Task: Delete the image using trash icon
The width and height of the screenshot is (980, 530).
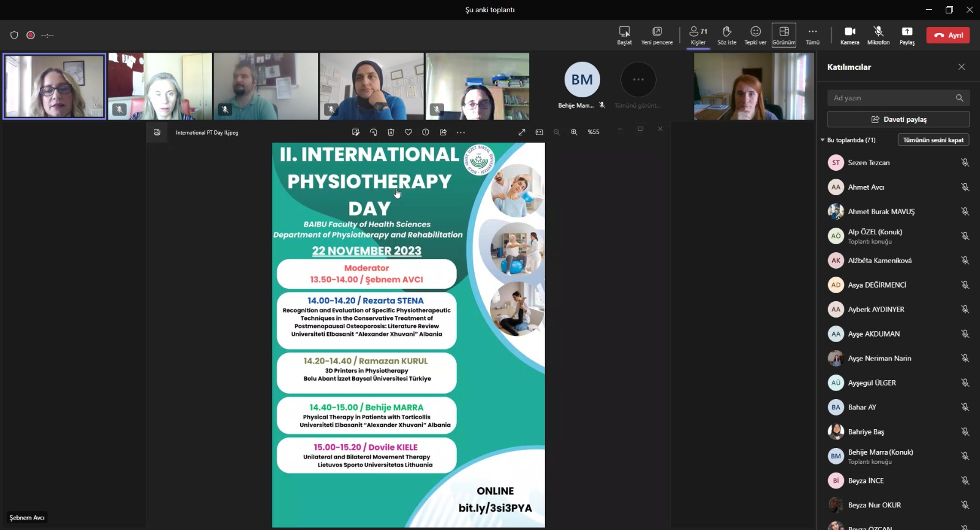Action: [391, 132]
